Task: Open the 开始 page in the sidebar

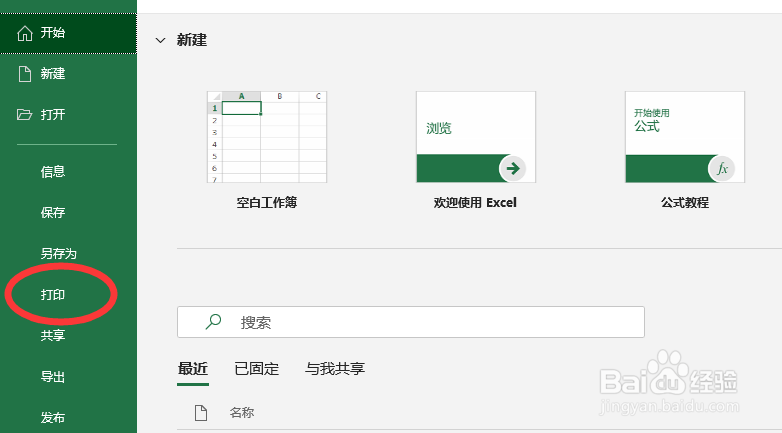Action: [68, 33]
